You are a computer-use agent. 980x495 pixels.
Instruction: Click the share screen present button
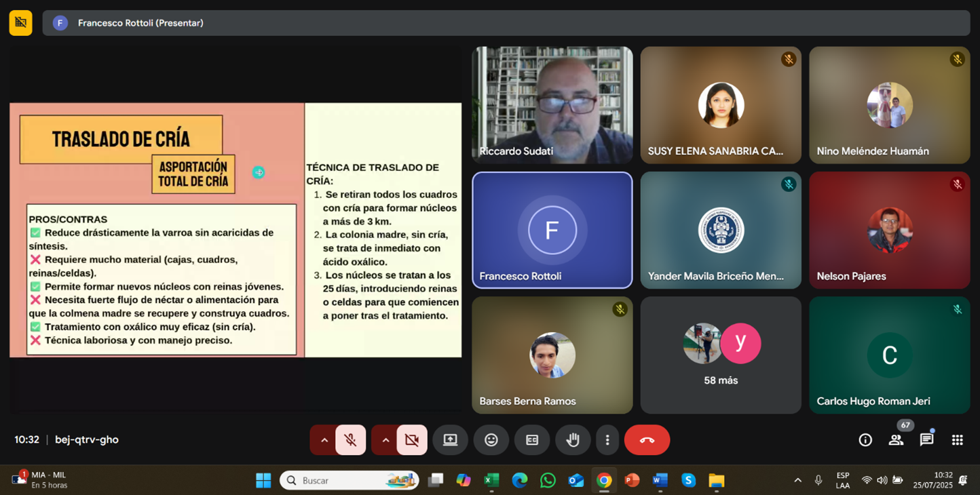pos(450,440)
